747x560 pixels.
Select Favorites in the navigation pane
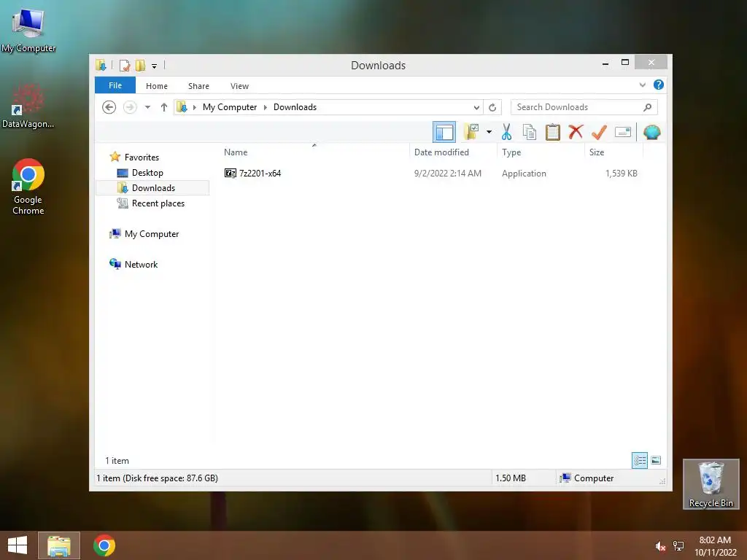pos(142,157)
